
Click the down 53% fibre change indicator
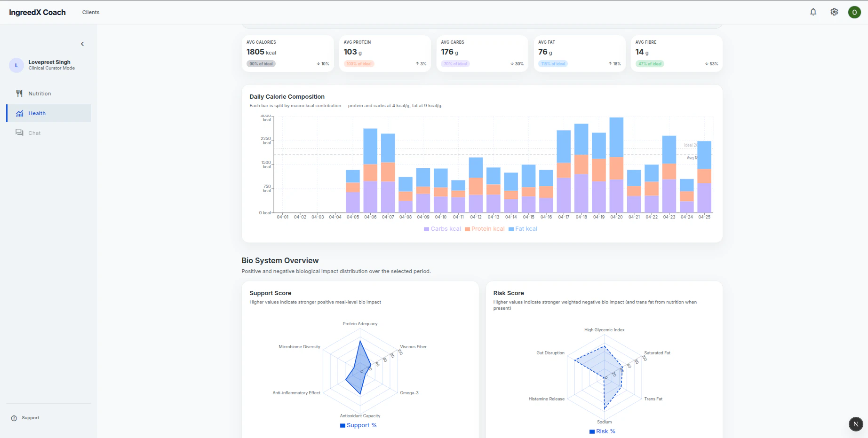click(x=712, y=64)
